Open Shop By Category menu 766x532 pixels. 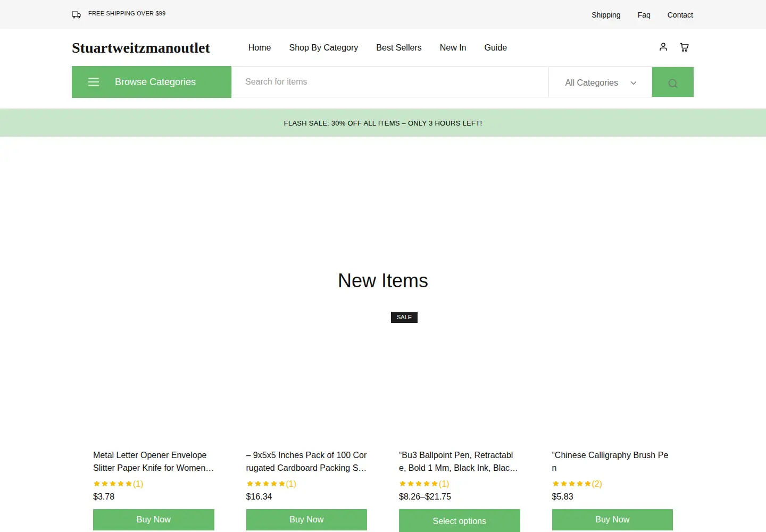323,48
